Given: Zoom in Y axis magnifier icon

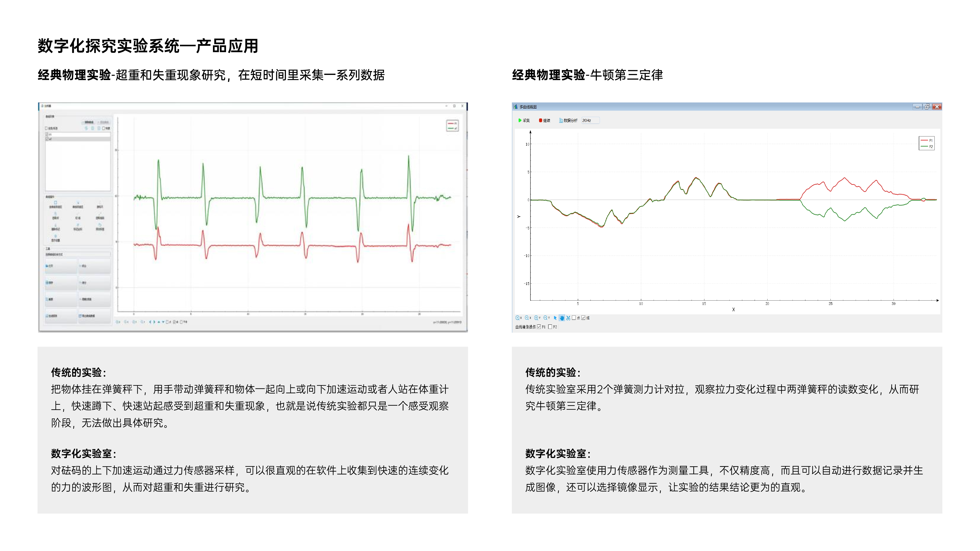Looking at the screenshot, I should coord(536,318).
